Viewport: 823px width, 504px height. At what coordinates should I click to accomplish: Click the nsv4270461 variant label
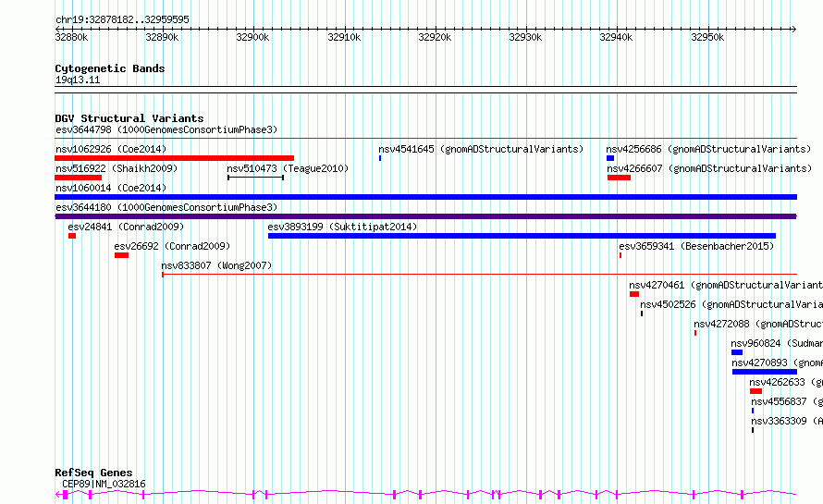(x=726, y=285)
